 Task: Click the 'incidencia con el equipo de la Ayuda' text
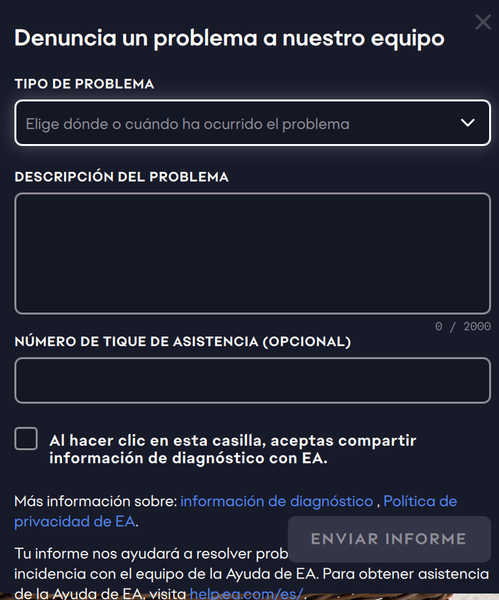click(165, 574)
